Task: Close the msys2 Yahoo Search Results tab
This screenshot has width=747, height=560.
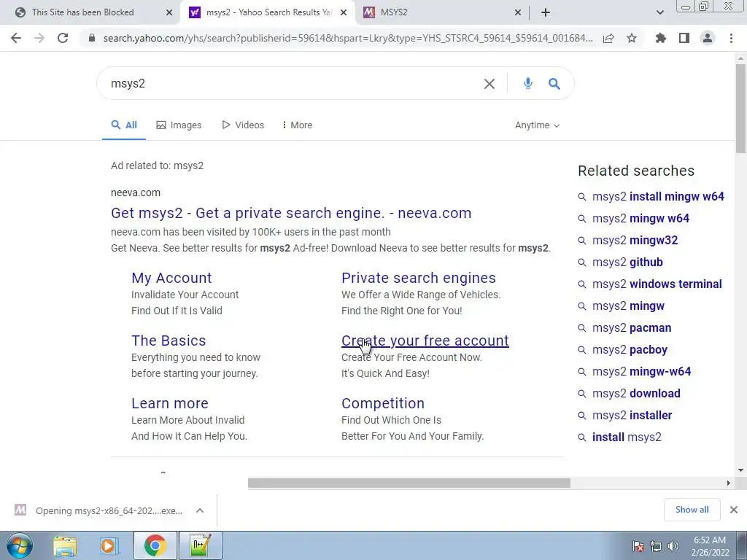Action: pyautogui.click(x=344, y=12)
